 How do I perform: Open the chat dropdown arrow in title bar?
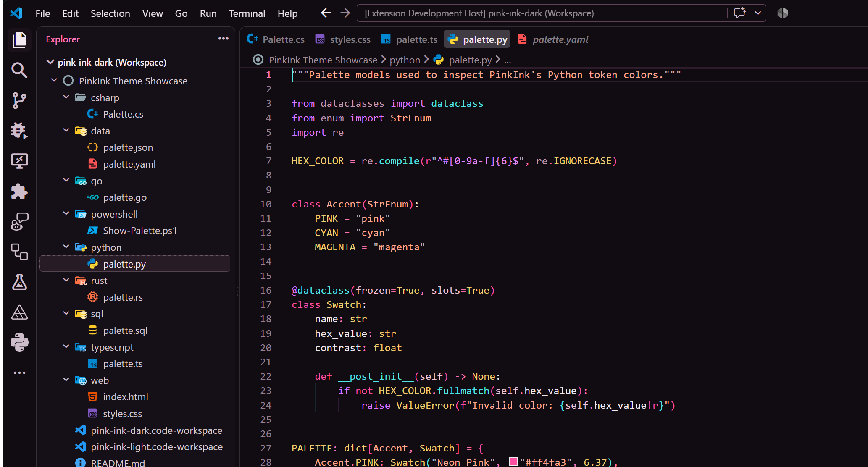point(758,13)
